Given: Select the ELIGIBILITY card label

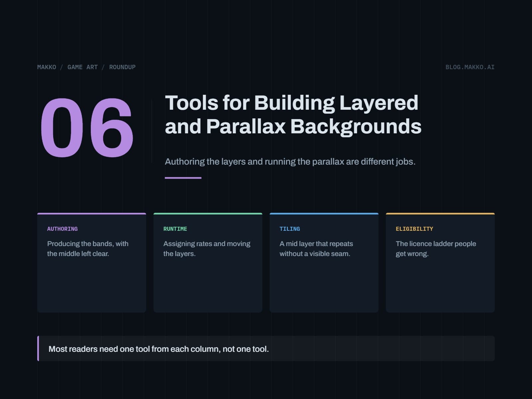Looking at the screenshot, I should [x=414, y=229].
